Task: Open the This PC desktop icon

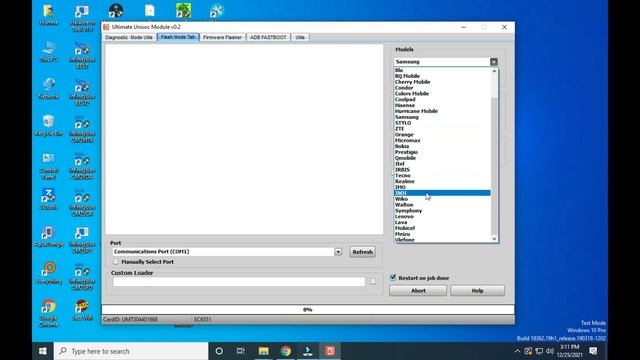Action: pyautogui.click(x=49, y=51)
